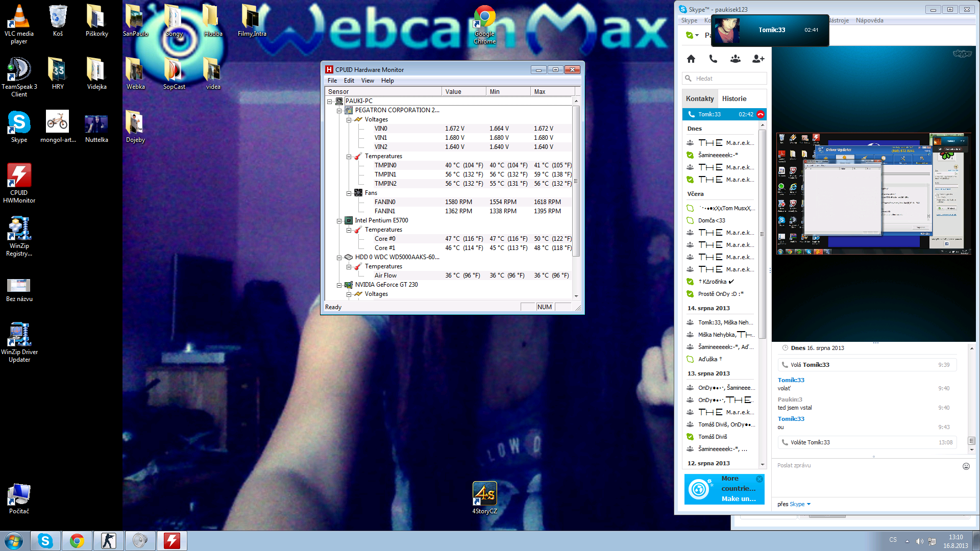
Task: Open the Skype call phones dial icon
Action: 713,59
